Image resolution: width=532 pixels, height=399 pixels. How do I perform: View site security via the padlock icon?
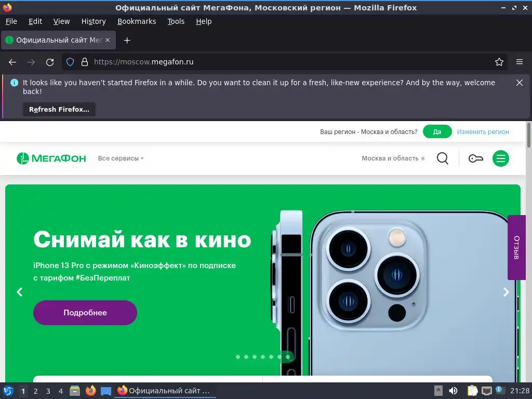85,62
